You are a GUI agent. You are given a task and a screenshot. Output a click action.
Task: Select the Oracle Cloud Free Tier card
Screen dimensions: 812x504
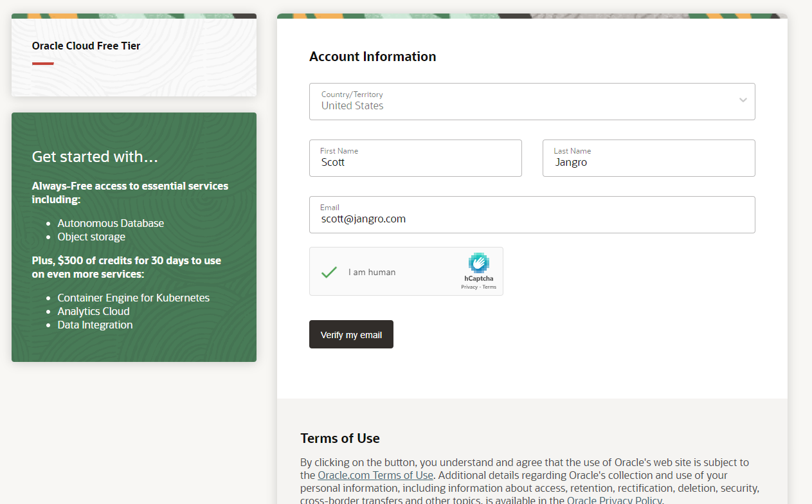point(134,55)
